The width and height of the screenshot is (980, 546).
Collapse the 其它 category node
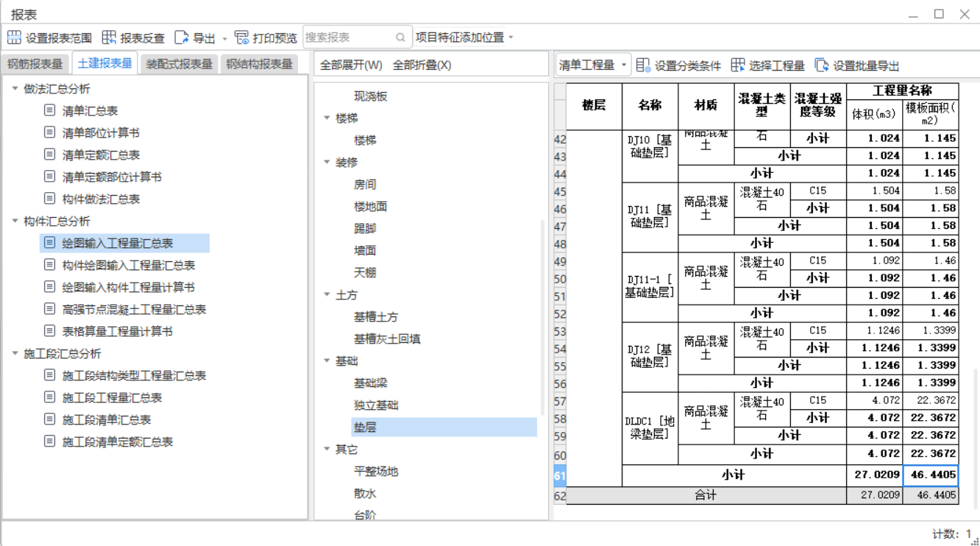tap(327, 449)
